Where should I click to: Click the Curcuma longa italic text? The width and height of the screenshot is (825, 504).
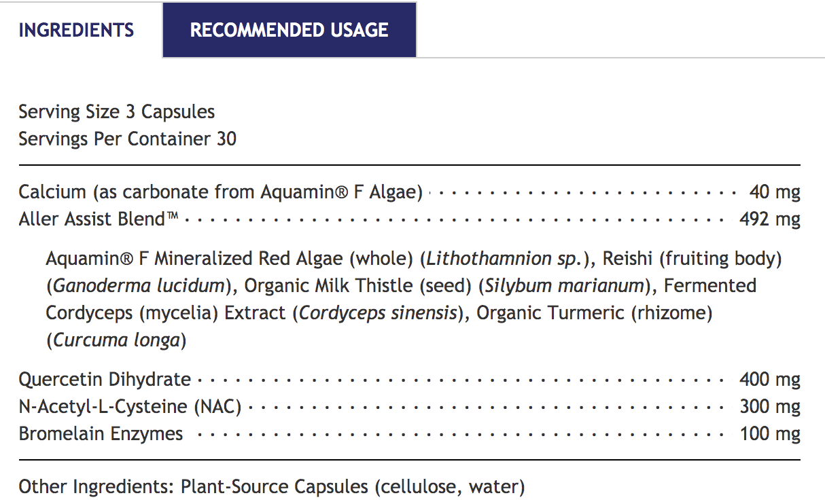click(116, 340)
